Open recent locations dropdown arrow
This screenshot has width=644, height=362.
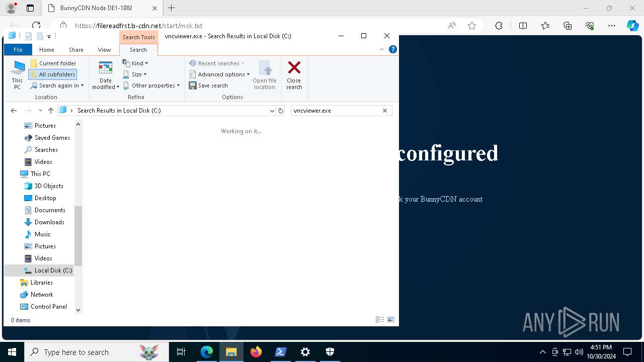[x=40, y=111]
